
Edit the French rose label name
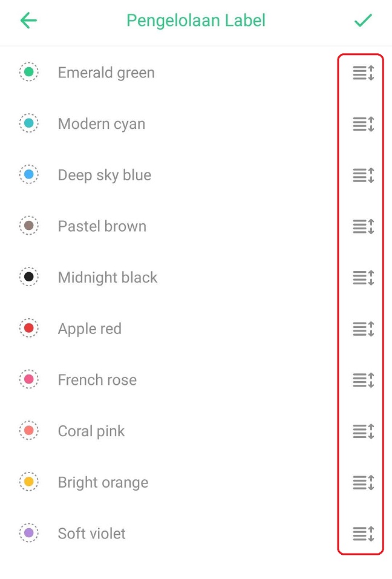point(97,380)
